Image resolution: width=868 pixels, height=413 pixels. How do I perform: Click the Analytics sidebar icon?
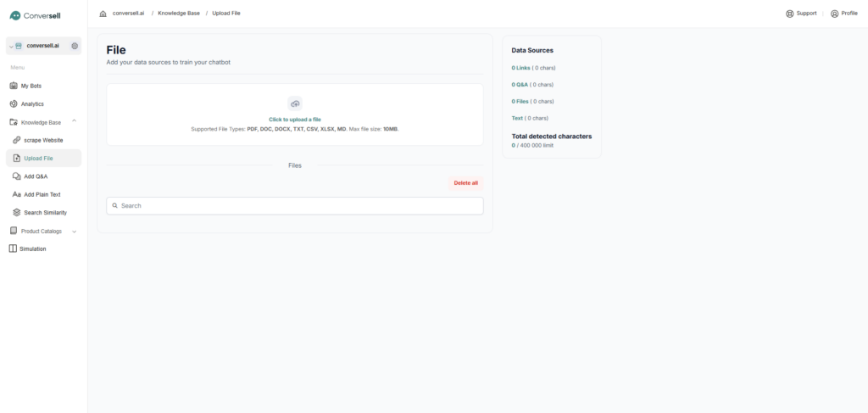14,103
